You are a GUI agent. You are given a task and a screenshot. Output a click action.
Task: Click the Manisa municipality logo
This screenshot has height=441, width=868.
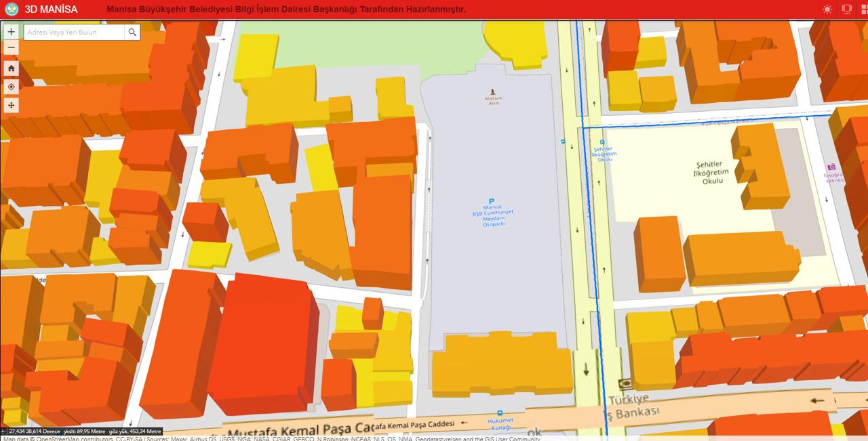11,9
